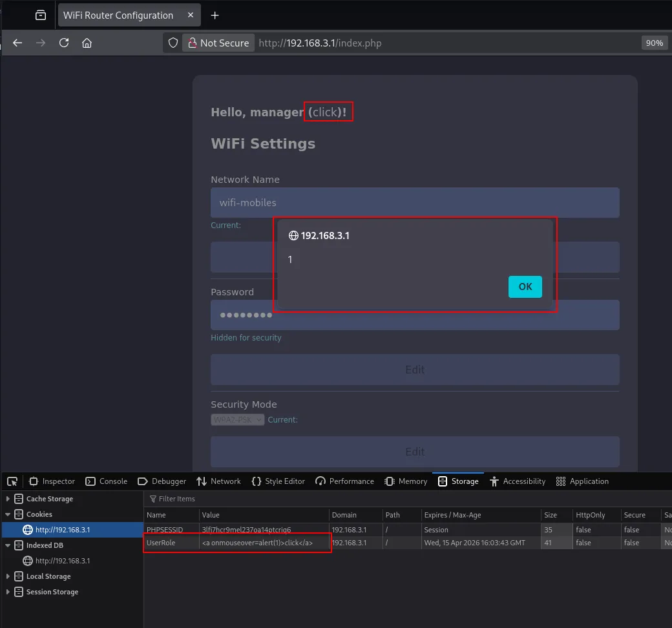Click PHPSESSID value 3lfi7hcr9mel237oa14ptcrig6
672x628 pixels.
click(264, 530)
